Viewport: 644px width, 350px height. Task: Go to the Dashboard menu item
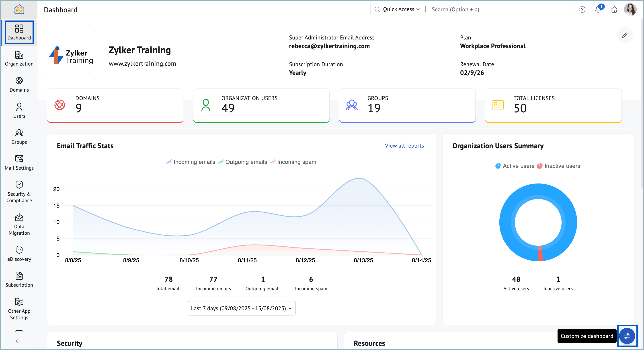pos(19,32)
